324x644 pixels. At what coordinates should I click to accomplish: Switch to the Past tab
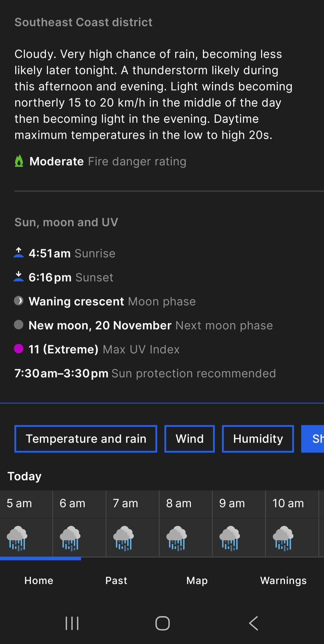tap(116, 580)
